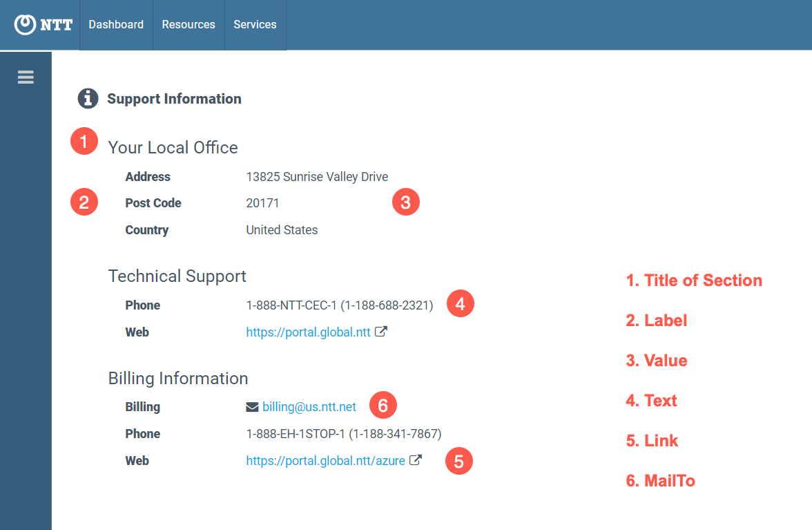Select the phone number 1-888-EH-1STOP-1
The height and width of the screenshot is (530, 812).
344,434
